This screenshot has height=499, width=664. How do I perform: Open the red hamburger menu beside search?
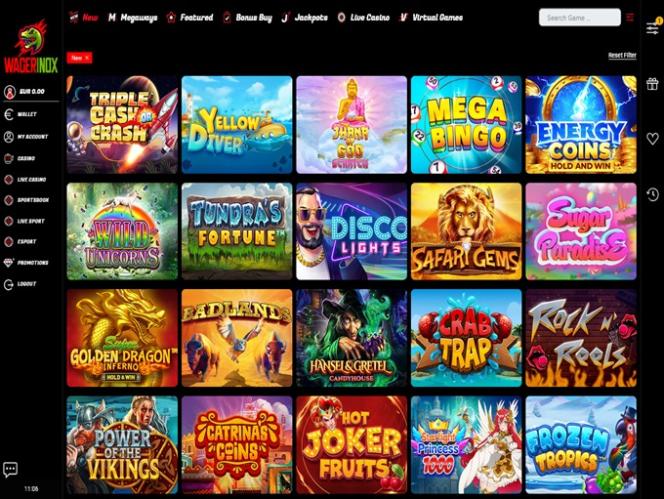point(630,18)
